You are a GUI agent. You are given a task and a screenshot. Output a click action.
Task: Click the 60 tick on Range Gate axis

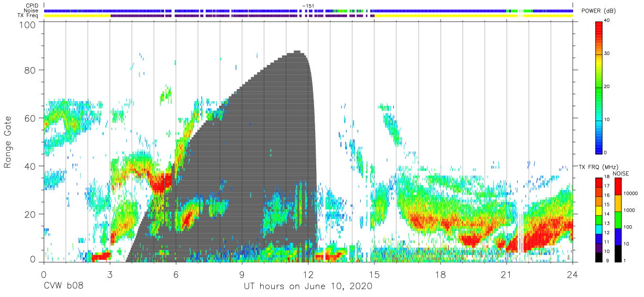31,118
